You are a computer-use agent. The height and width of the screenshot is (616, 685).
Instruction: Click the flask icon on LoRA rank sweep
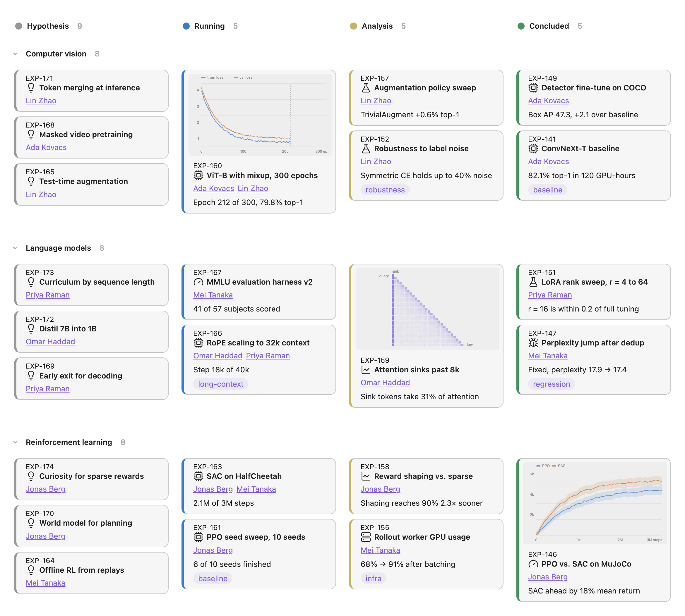coord(533,282)
